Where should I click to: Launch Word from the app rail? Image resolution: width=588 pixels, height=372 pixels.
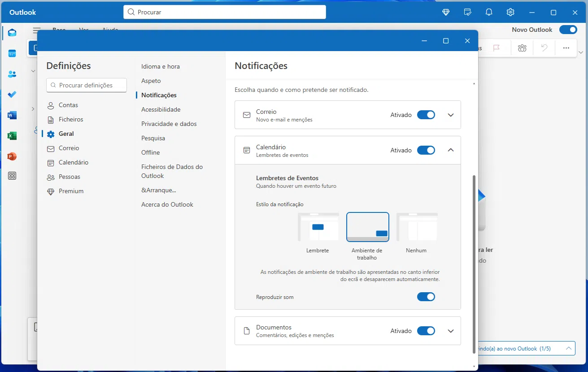[12, 115]
